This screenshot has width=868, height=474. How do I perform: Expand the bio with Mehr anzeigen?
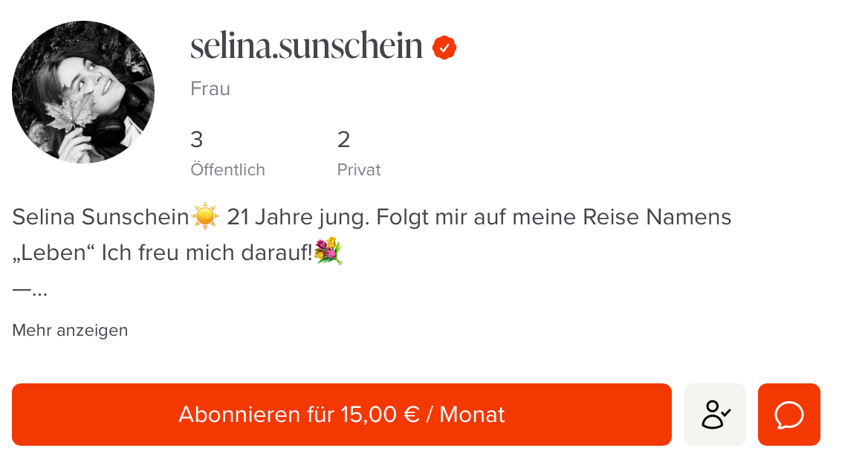tap(70, 330)
